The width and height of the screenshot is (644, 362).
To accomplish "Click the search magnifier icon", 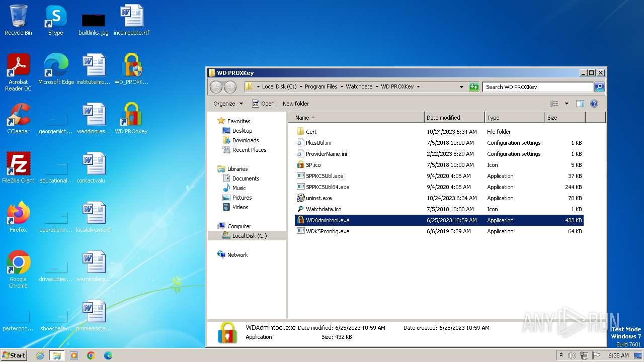I will pos(599,87).
